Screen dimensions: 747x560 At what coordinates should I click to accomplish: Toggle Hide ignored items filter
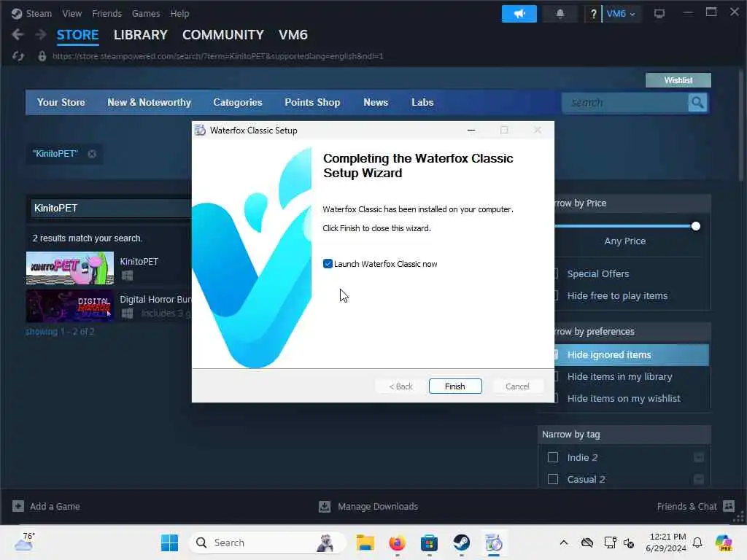click(x=631, y=355)
